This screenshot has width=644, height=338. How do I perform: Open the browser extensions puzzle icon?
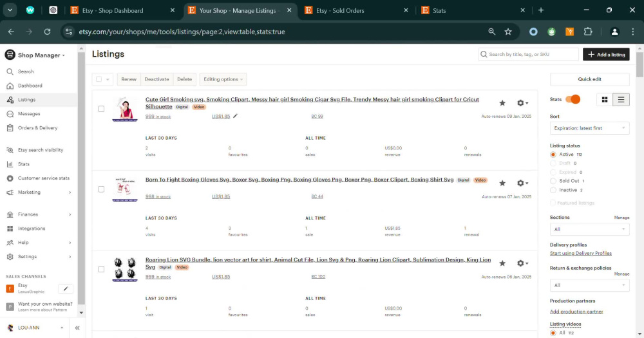[588, 32]
